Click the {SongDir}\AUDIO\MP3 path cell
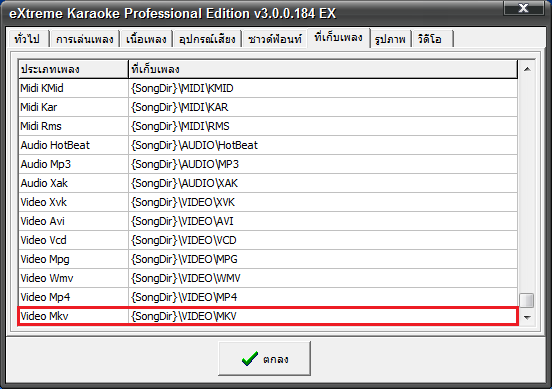The height and width of the screenshot is (389, 552). click(x=323, y=164)
